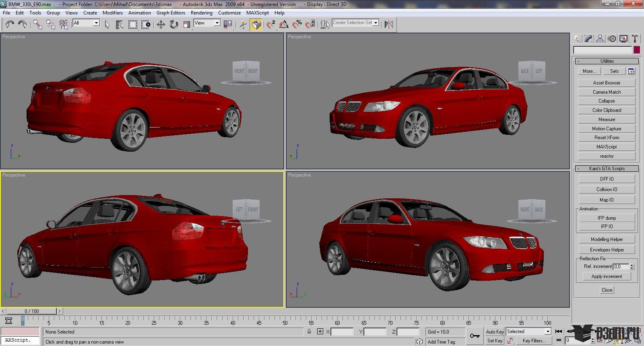This screenshot has height=346, width=644.
Task: Open the Rendering menu
Action: (201, 12)
